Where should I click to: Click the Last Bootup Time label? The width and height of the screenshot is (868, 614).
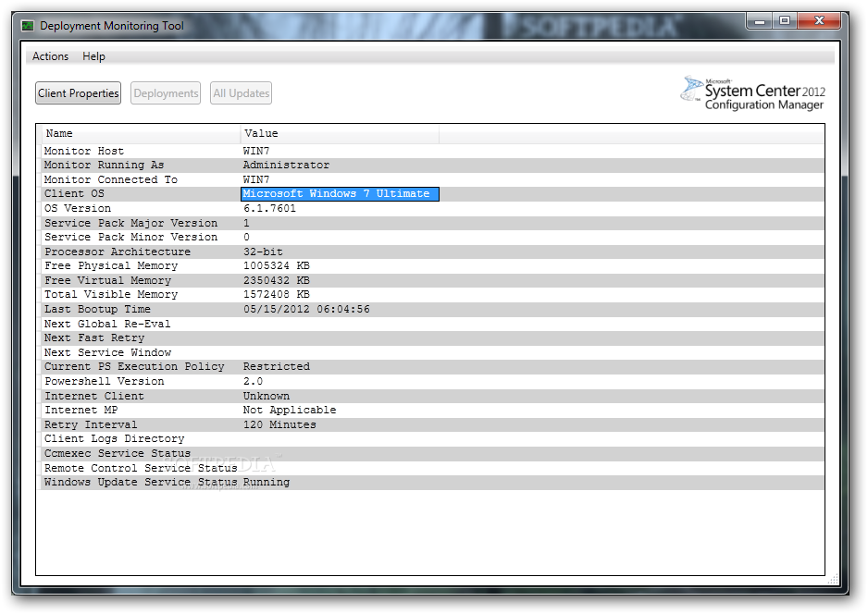click(x=97, y=309)
